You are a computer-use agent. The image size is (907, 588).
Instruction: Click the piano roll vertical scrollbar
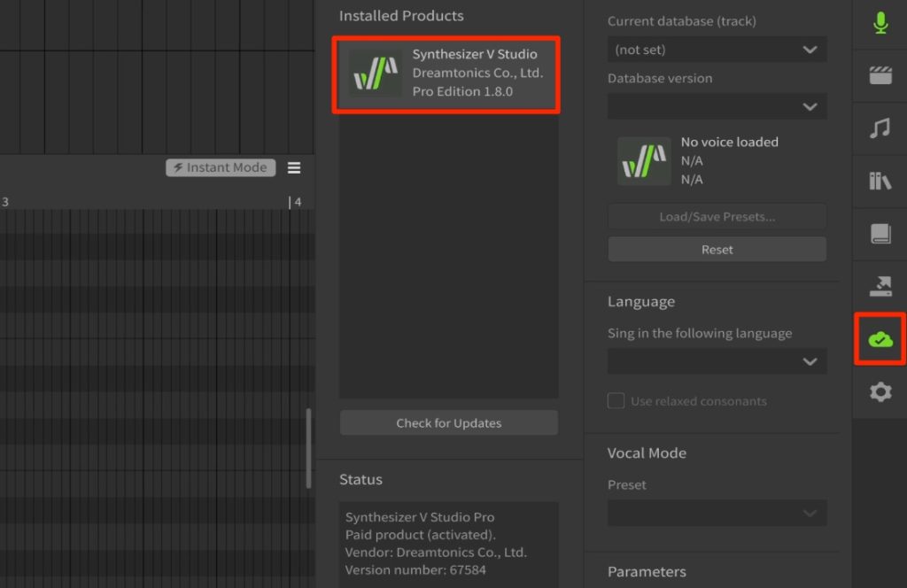click(308, 447)
